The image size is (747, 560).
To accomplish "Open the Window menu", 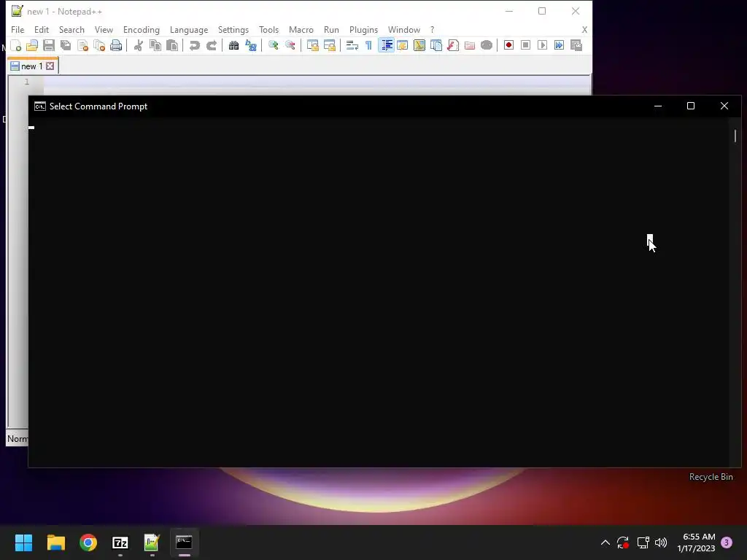I will 404,29.
